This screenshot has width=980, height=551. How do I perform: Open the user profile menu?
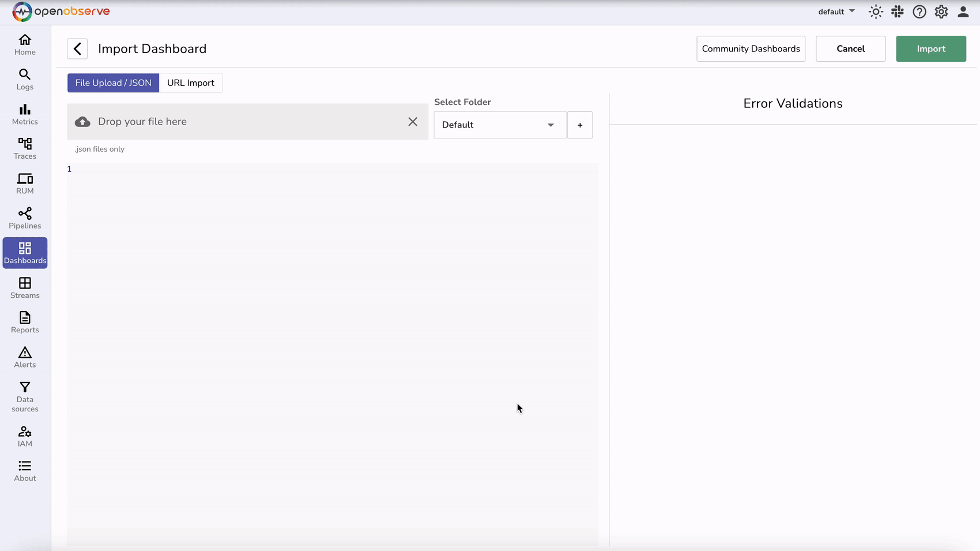pyautogui.click(x=963, y=12)
